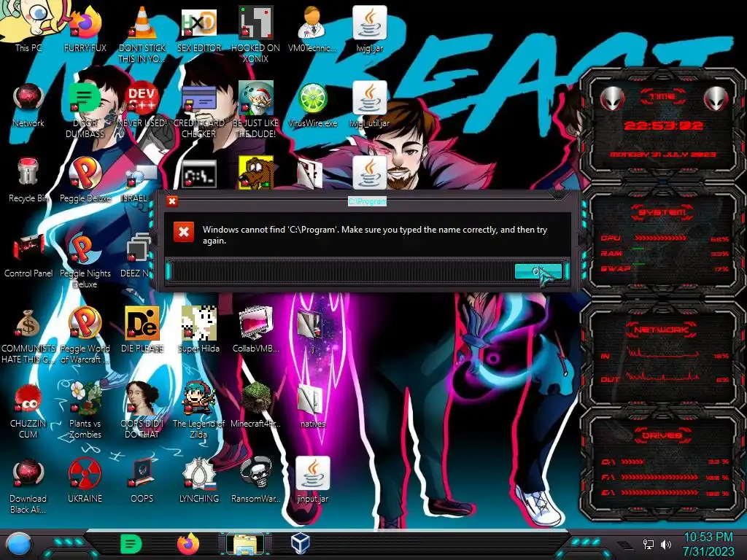Open the natives folder icon

pos(312,405)
